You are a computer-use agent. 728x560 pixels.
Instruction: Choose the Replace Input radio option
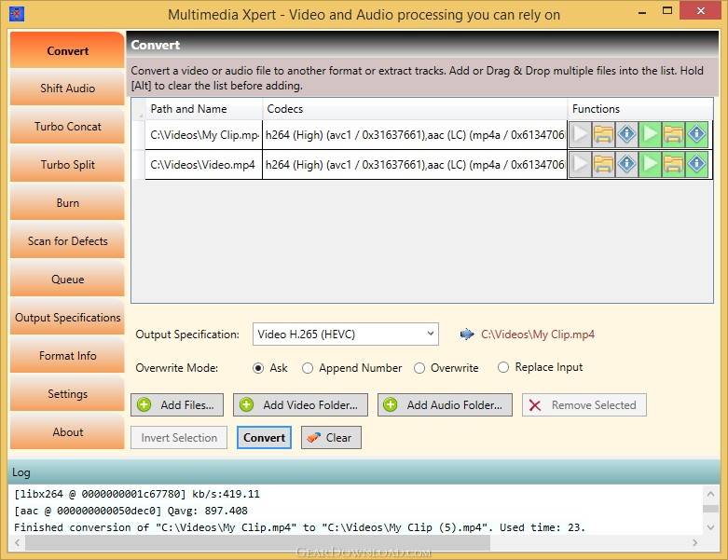tap(540, 367)
